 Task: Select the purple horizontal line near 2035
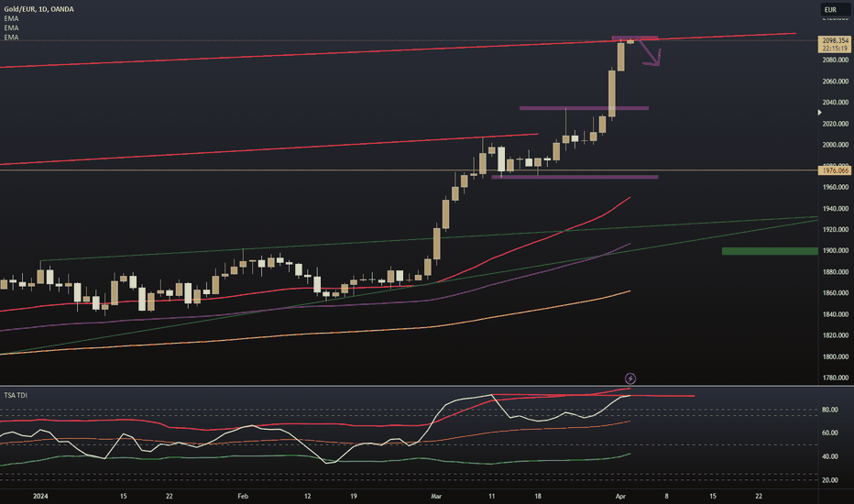pyautogui.click(x=584, y=108)
